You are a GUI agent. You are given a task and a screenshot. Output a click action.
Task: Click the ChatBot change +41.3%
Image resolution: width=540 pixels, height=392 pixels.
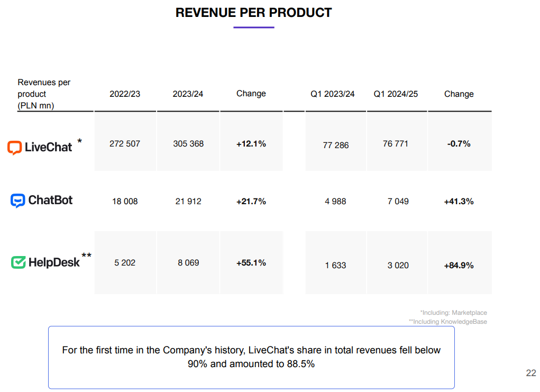pyautogui.click(x=459, y=201)
